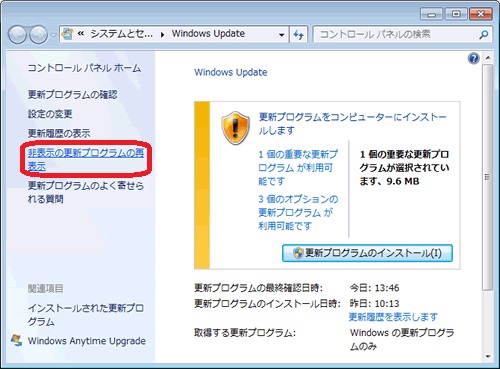Image resolution: width=500 pixels, height=369 pixels.
Task: Click the 昨日: 10:13 install time
Action: pos(374,303)
